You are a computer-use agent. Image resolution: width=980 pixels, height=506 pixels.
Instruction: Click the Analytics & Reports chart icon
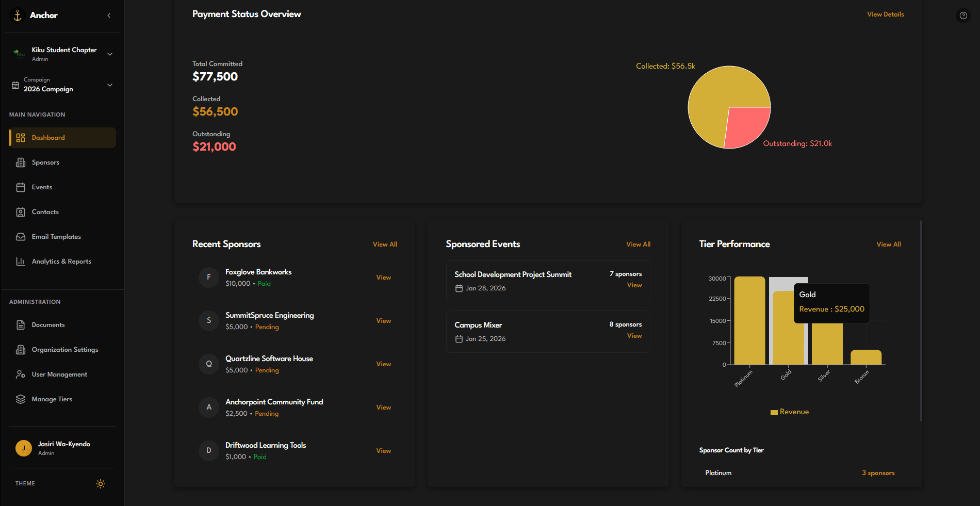21,262
